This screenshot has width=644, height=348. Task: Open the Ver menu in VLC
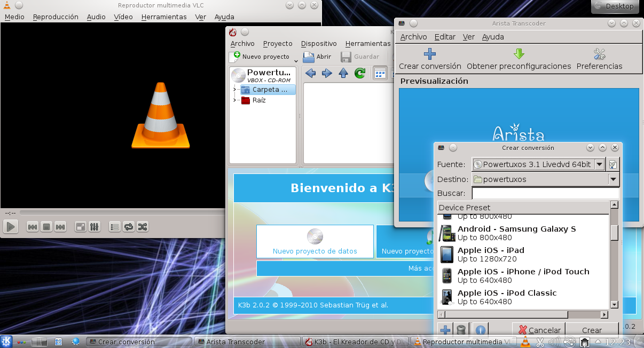(x=201, y=17)
